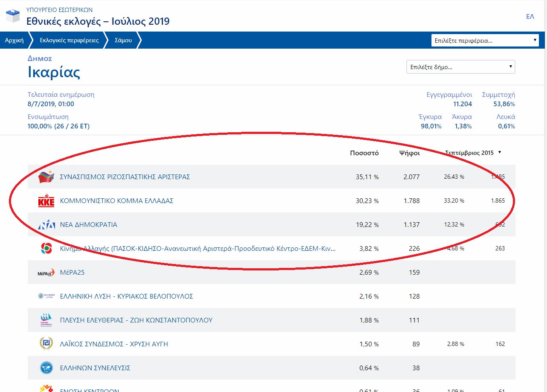Image resolution: width=547 pixels, height=392 pixels.
Task: Click the 2015 percentage 26,43 %
Action: (x=454, y=177)
